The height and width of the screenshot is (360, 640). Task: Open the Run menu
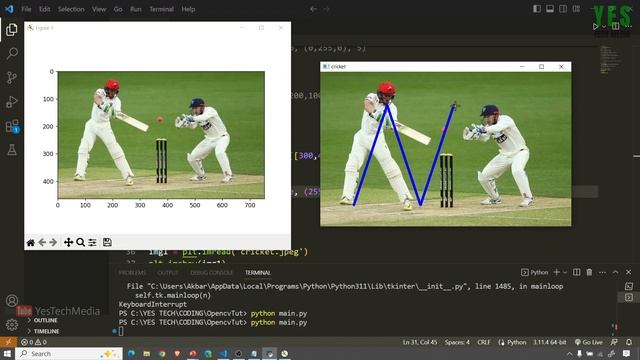tap(136, 9)
